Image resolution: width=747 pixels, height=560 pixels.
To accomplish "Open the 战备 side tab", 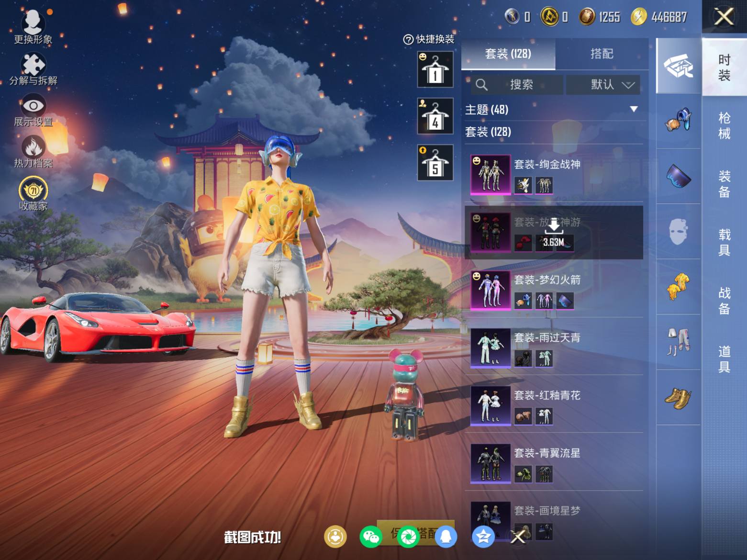I will pos(725,301).
